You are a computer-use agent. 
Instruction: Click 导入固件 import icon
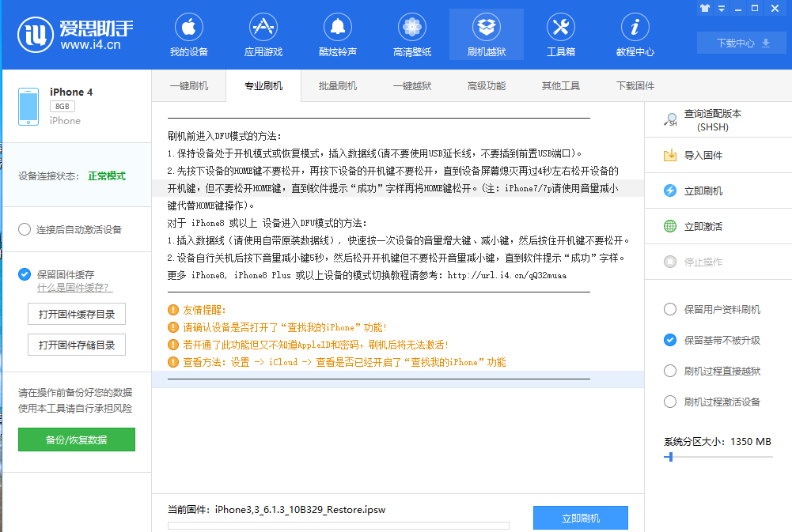pyautogui.click(x=670, y=155)
